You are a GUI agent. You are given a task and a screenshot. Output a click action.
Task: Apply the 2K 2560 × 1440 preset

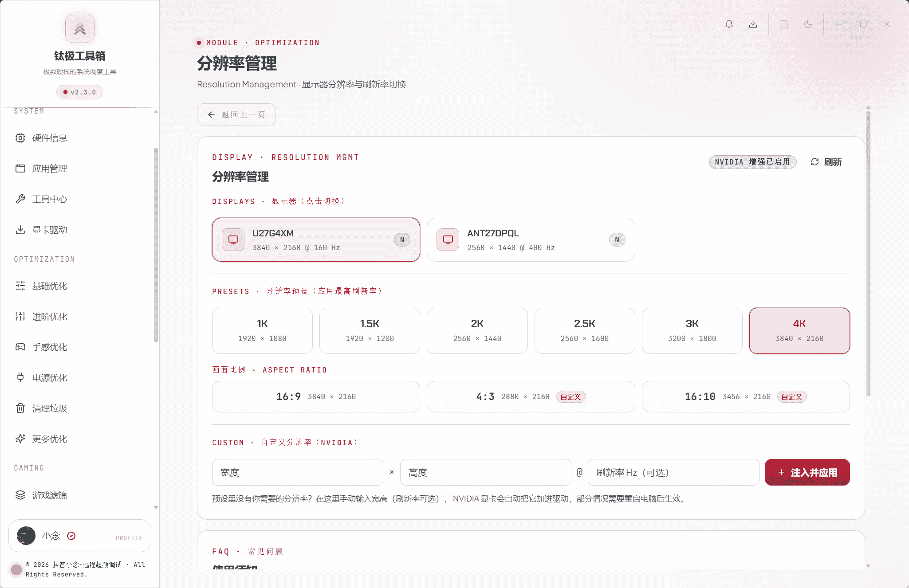coord(477,331)
